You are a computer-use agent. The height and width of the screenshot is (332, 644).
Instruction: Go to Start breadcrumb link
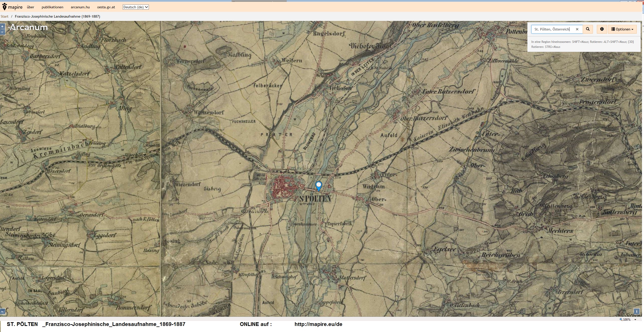[5, 16]
